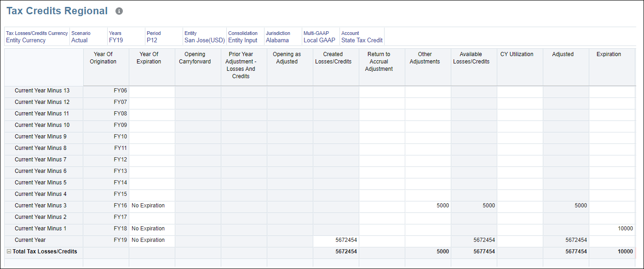Select Entity San Jose(USD)
Viewport: 644px width, 269px height.
tap(205, 40)
